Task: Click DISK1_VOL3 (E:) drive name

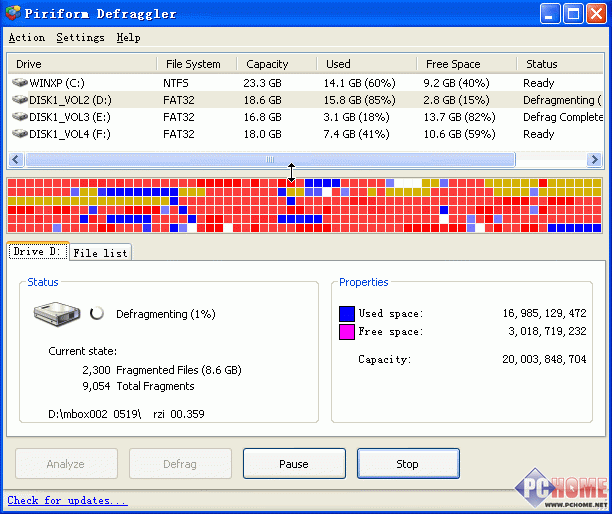Action: coord(70,117)
